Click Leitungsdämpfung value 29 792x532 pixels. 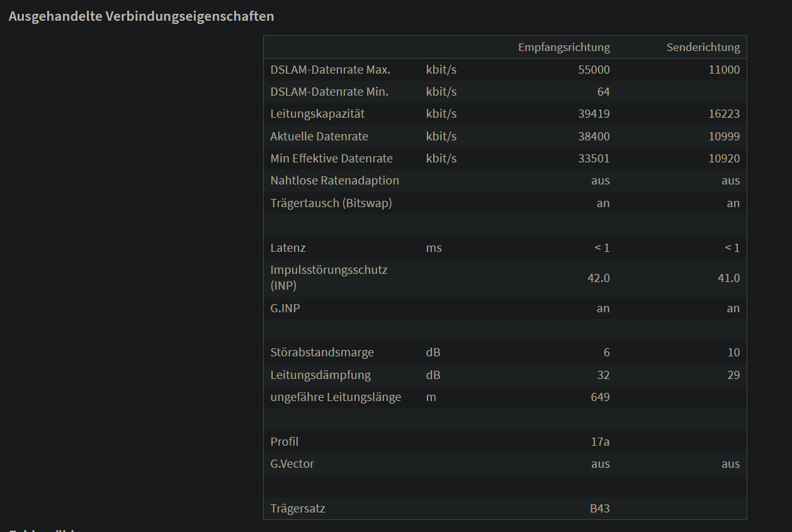pyautogui.click(x=733, y=375)
